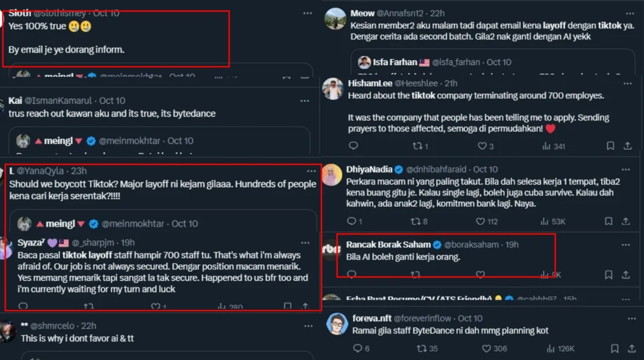Repost foreva.nft's ByteDance tweet

tap(422, 348)
